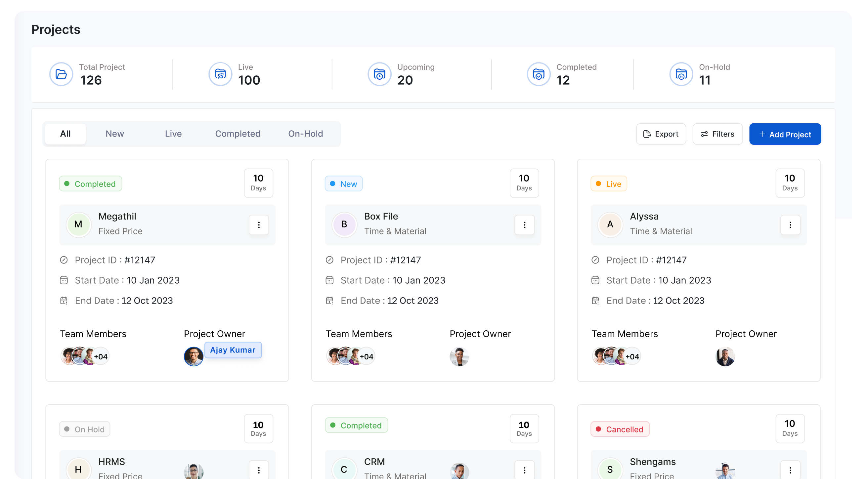Click the Projects page heading

point(56,29)
